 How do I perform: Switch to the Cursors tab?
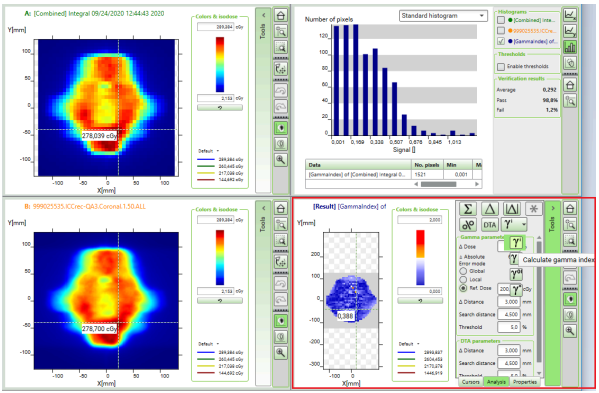470,382
